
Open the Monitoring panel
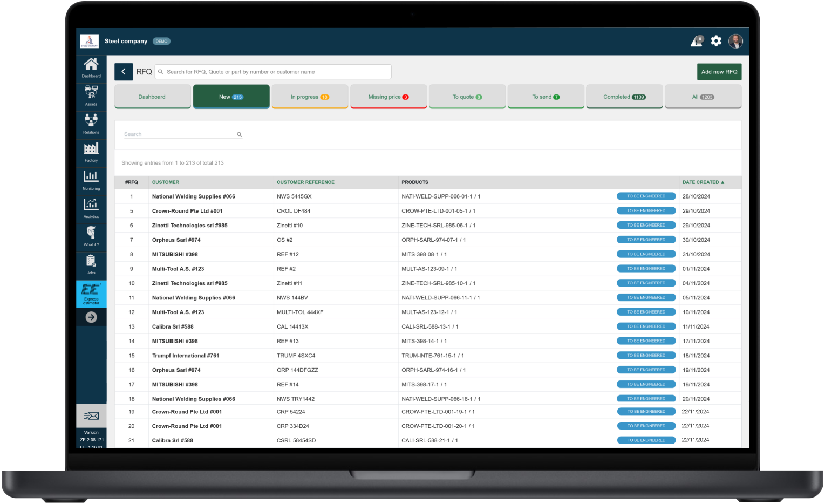tap(91, 180)
